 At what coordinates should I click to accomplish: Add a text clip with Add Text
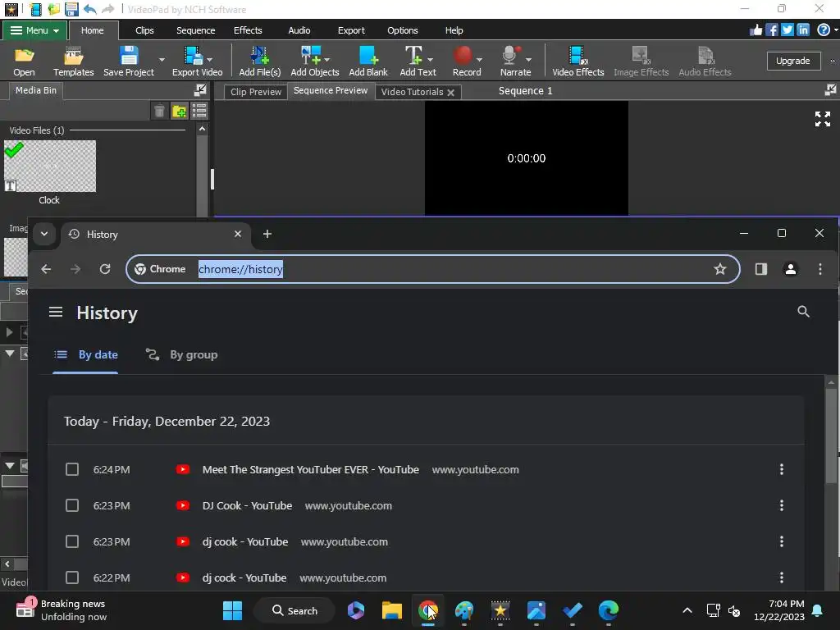coord(418,61)
